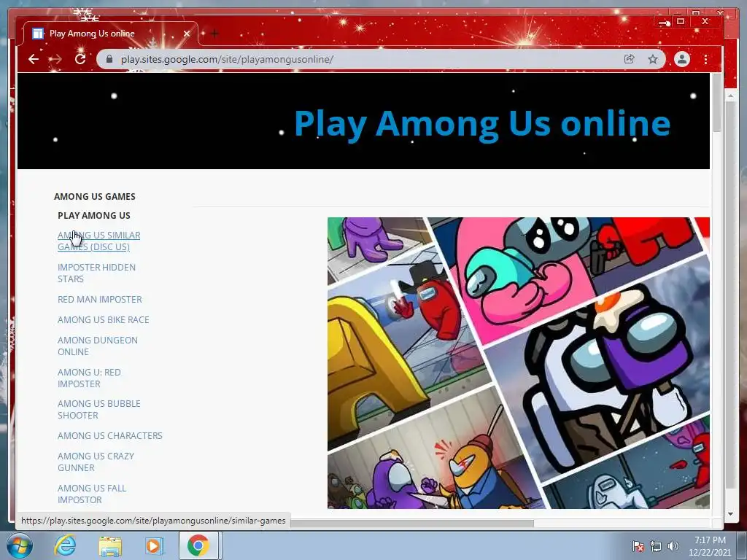Viewport: 747px width, 560px height.
Task: Open the volume speaker tray icon
Action: coord(673,546)
